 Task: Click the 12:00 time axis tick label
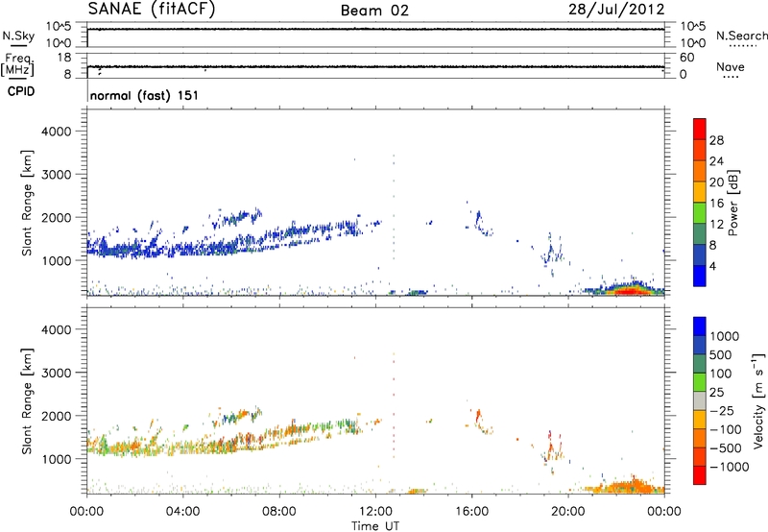[375, 512]
